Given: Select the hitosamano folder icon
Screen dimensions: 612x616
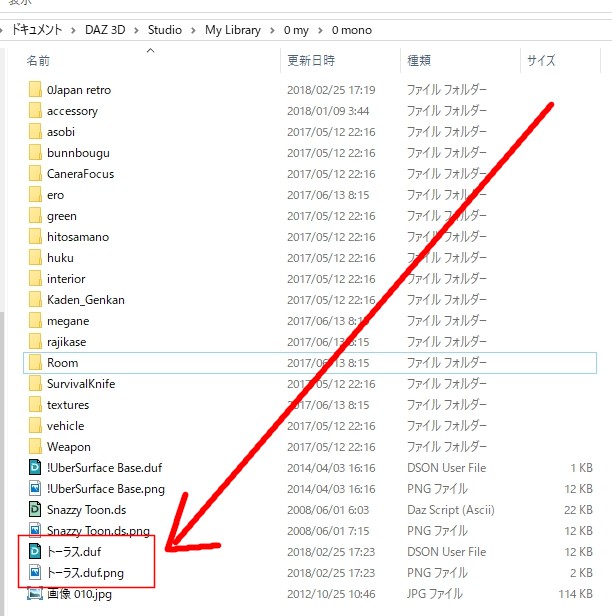Looking at the screenshot, I should 35,237.
